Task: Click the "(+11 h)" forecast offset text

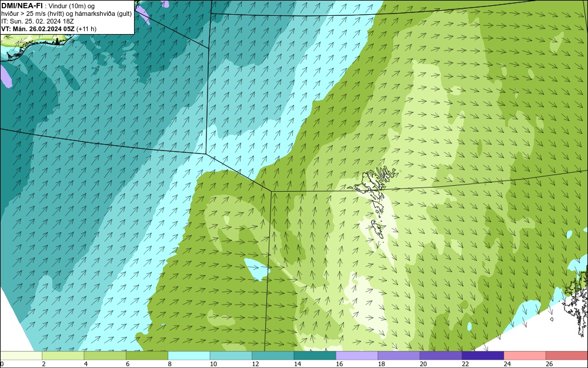Action: pos(86,29)
